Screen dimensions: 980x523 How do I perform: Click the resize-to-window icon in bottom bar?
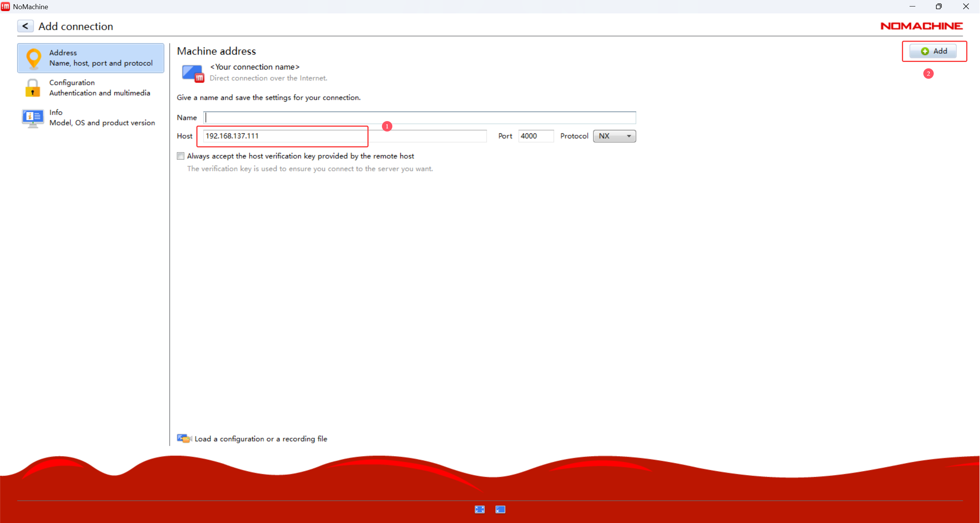point(500,509)
